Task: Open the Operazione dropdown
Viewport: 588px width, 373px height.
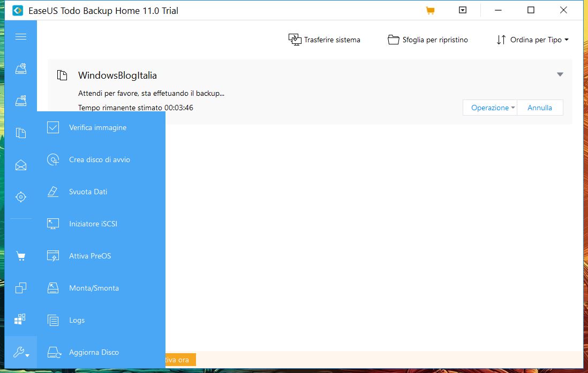Action: [490, 108]
